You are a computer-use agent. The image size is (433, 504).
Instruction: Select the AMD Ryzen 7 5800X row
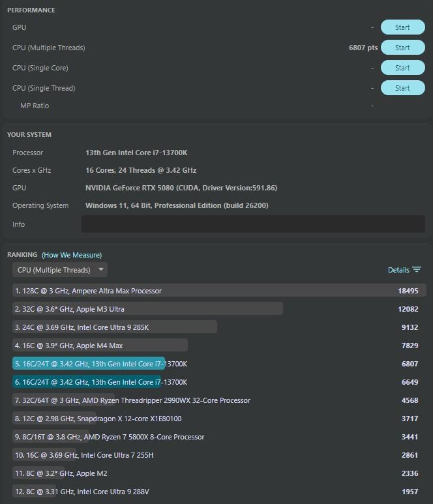coord(219,437)
